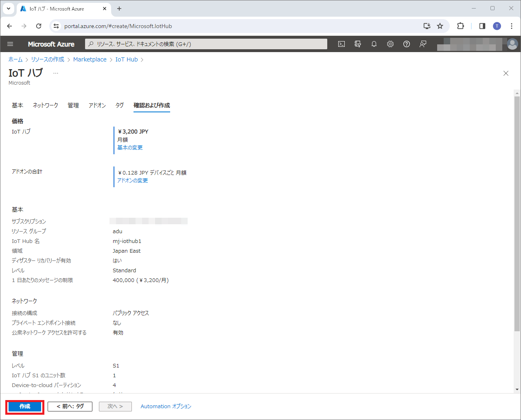The height and width of the screenshot is (420, 521).
Task: Click the ¥0.128 JPY add-on price text
Action: click(152, 173)
